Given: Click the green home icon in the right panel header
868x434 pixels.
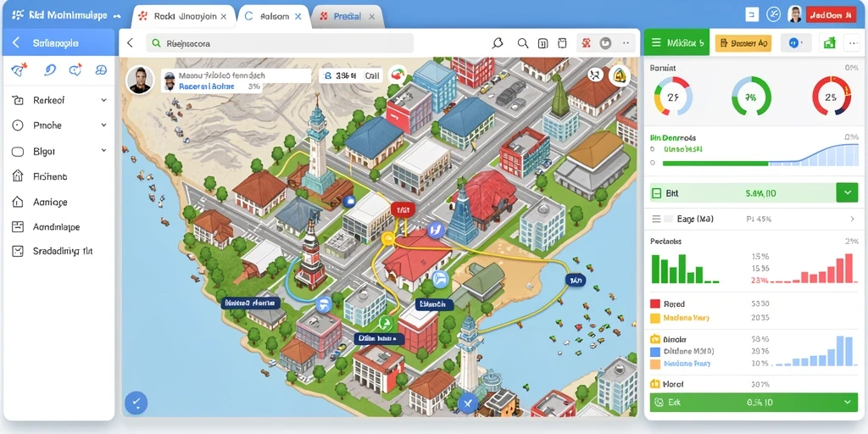Looking at the screenshot, I should (829, 42).
